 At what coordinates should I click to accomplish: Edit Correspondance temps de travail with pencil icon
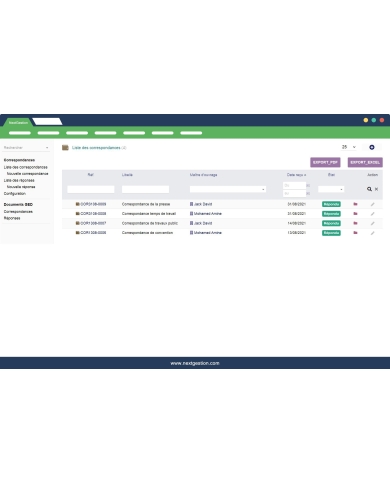[x=372, y=214]
